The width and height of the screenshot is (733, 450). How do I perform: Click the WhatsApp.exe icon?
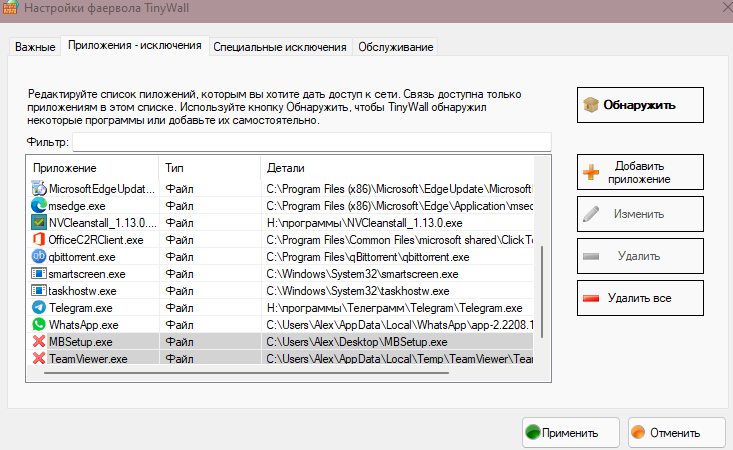(x=39, y=324)
